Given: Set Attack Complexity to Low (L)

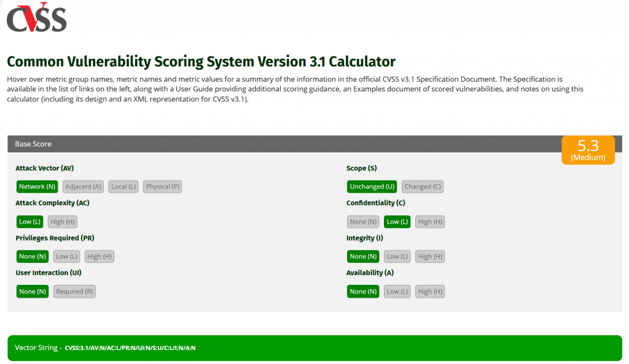Looking at the screenshot, I should pos(29,222).
